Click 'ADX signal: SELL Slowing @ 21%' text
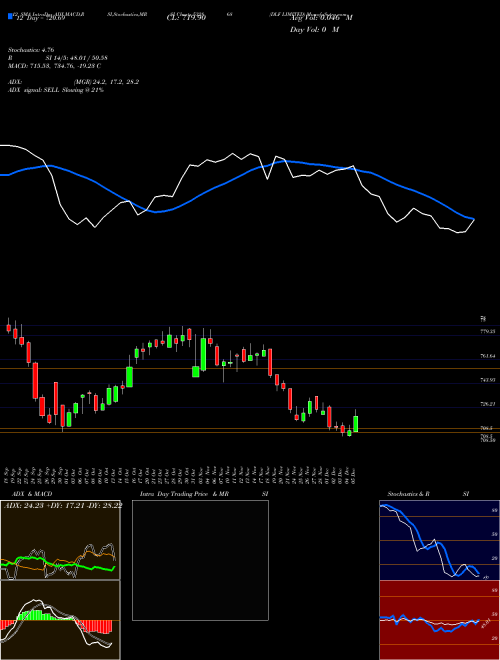The width and height of the screenshot is (500, 660). [56, 90]
